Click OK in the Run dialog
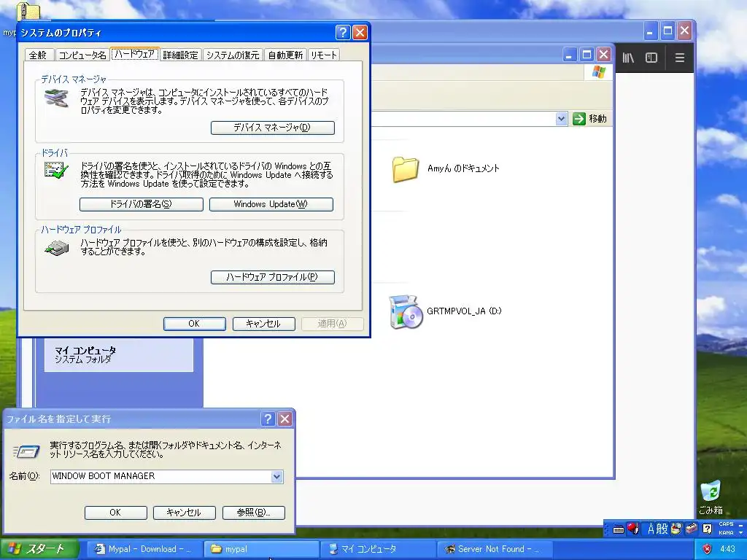This screenshot has height=560, width=747. tap(115, 513)
